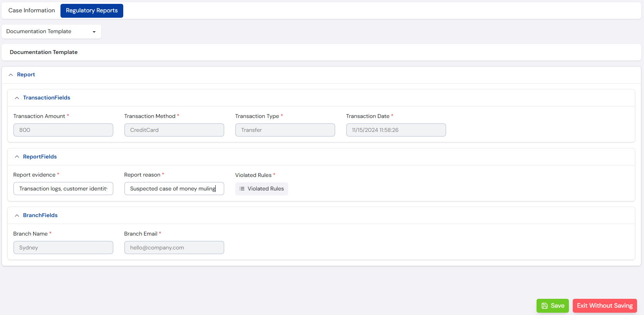This screenshot has width=644, height=315.
Task: Switch to the Case Information tab
Action: tap(32, 10)
